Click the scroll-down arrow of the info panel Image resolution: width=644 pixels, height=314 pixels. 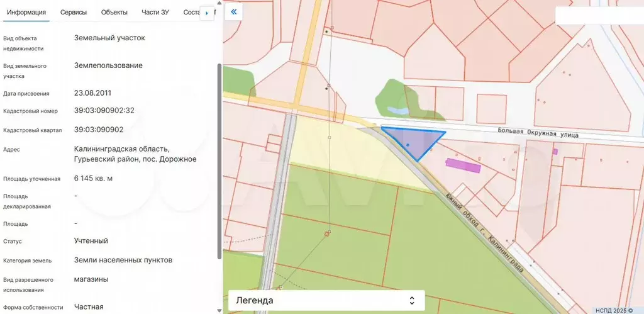[219, 309]
